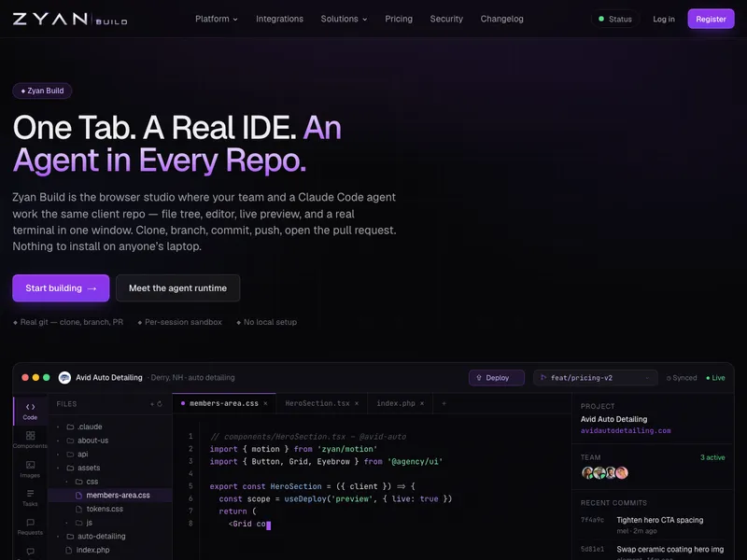Open the Components sidebar icon

click(30, 440)
